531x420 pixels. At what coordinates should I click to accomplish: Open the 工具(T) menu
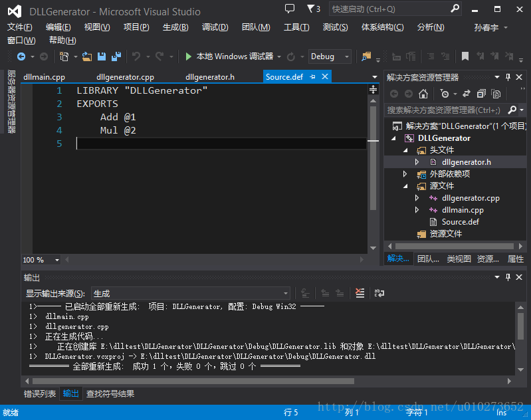click(x=296, y=27)
